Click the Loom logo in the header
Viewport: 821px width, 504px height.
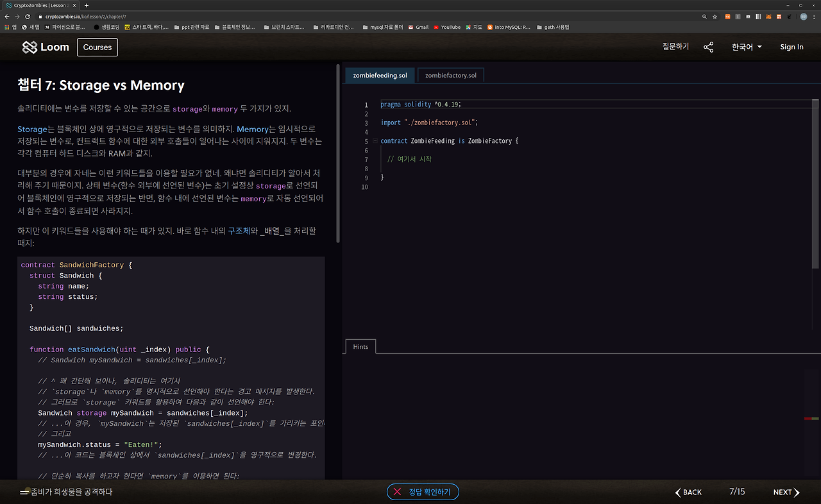pyautogui.click(x=46, y=47)
